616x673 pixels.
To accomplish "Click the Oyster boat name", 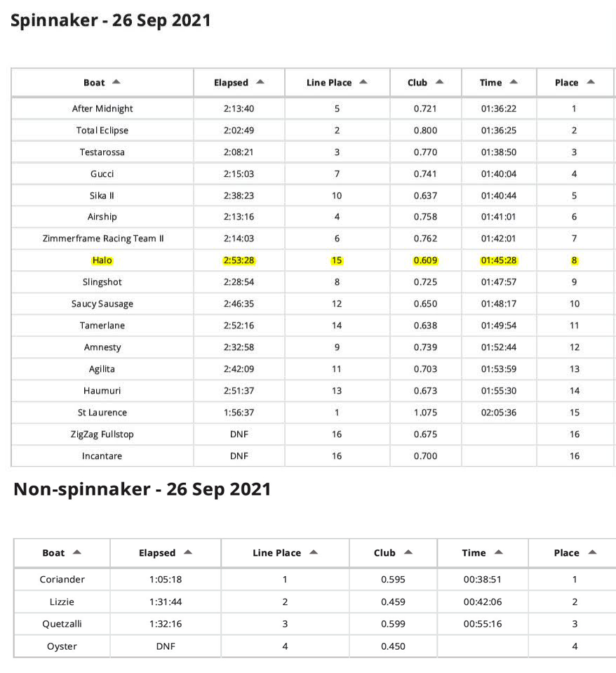I will click(x=62, y=646).
